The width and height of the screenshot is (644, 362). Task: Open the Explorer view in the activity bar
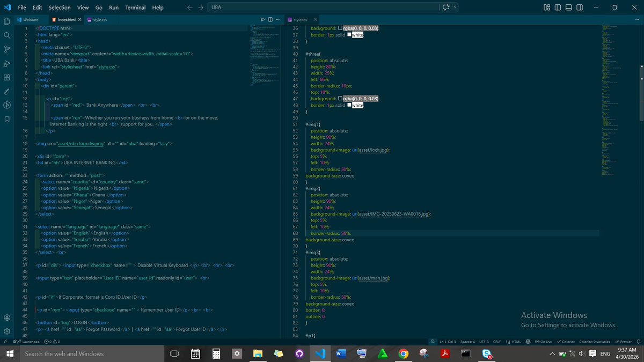click(7, 21)
